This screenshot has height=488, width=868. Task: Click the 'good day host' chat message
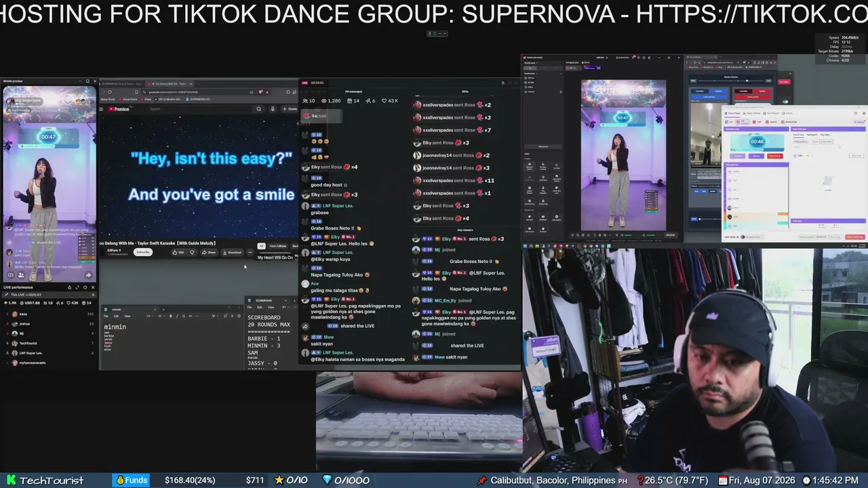pos(329,185)
